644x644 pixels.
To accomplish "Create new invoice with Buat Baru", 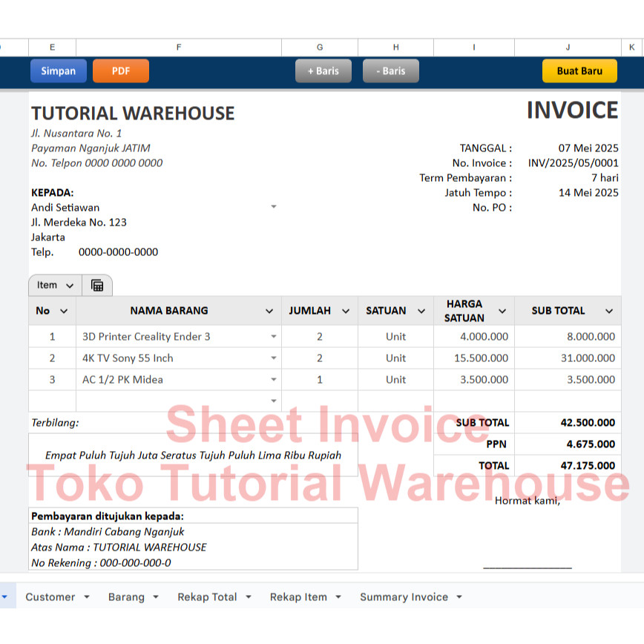I will 579,70.
